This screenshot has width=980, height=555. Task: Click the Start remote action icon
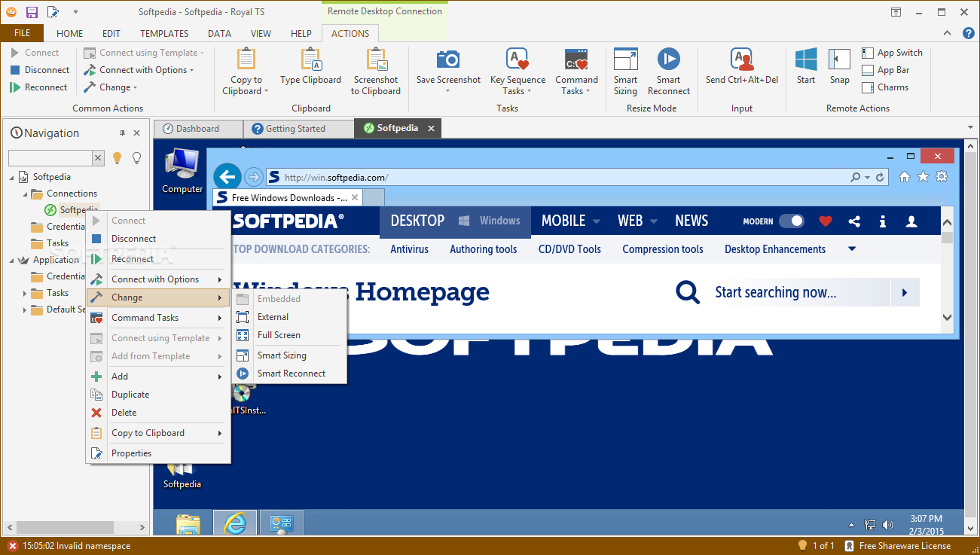pos(806,59)
